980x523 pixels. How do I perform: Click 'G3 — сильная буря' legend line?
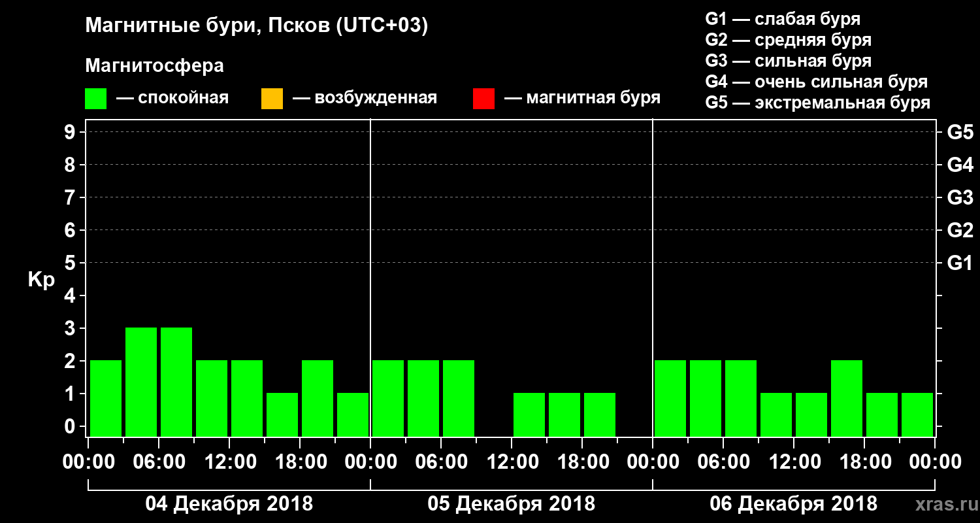(x=789, y=61)
